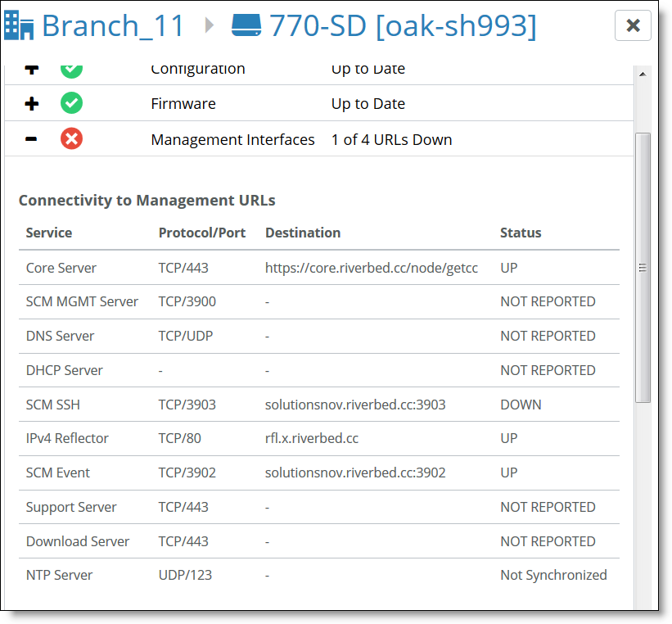The image size is (672, 624).
Task: Select the DNS Server row
Action: (319, 337)
